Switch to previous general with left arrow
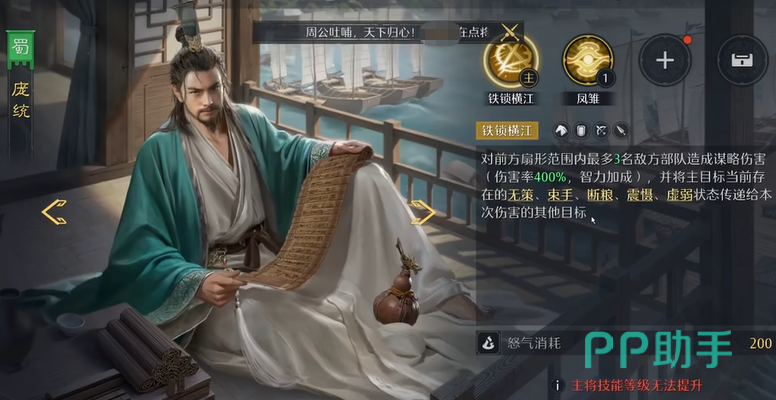Viewport: 776px width, 400px height. pyautogui.click(x=54, y=212)
